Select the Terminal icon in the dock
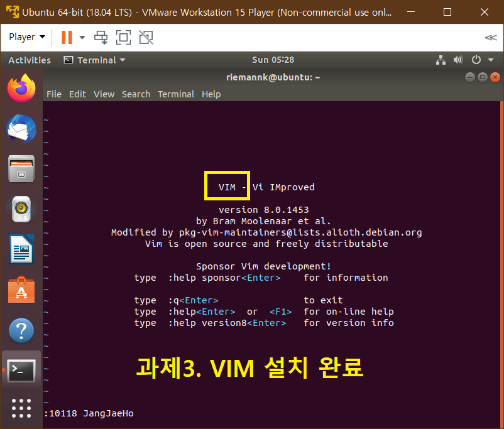 21,371
